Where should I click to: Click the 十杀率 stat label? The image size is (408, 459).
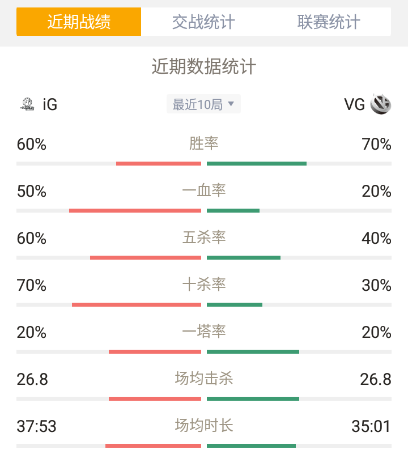(x=204, y=285)
